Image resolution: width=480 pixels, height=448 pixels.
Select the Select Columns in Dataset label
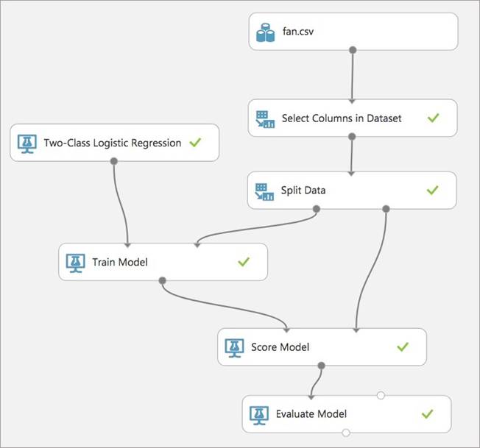click(342, 118)
